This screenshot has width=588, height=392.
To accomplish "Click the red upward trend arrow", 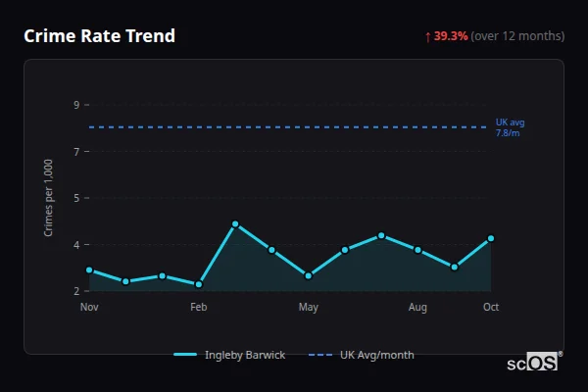I will [x=428, y=37].
